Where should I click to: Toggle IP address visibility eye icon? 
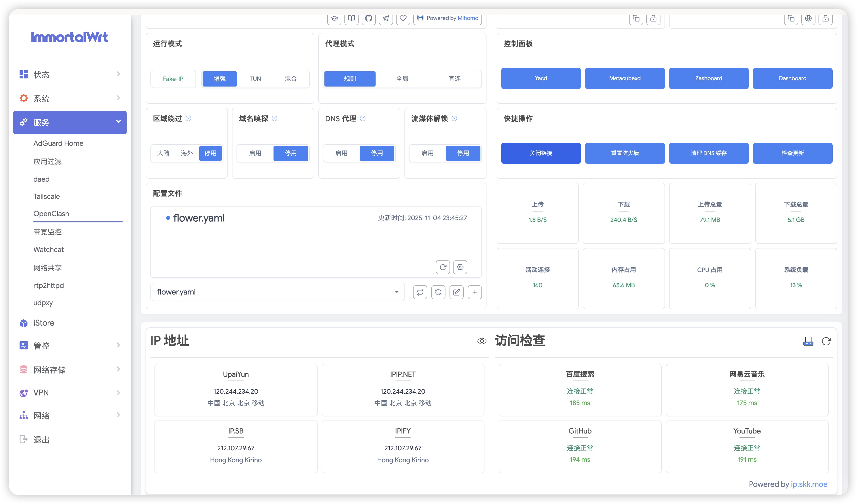click(x=481, y=341)
